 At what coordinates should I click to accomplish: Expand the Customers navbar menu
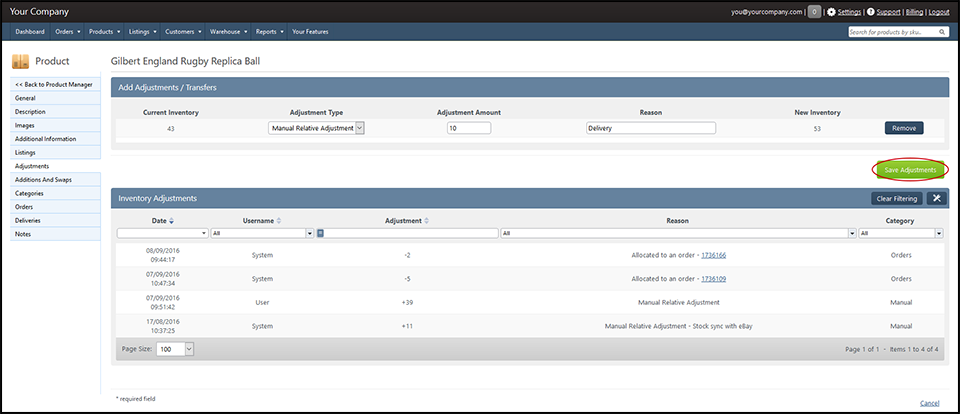(184, 32)
